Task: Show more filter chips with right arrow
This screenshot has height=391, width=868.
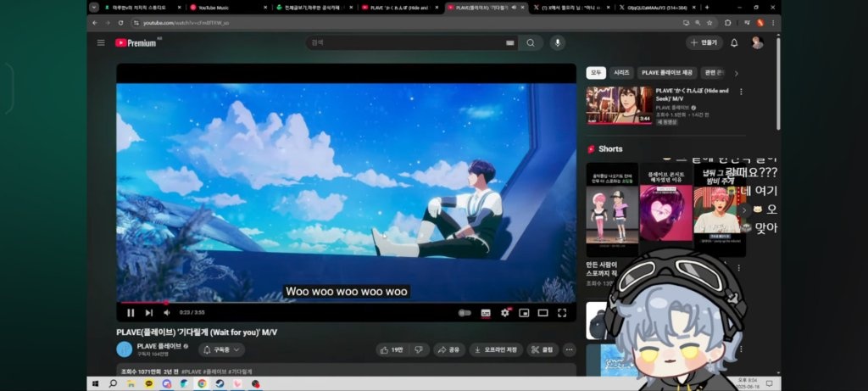Action: pyautogui.click(x=737, y=74)
